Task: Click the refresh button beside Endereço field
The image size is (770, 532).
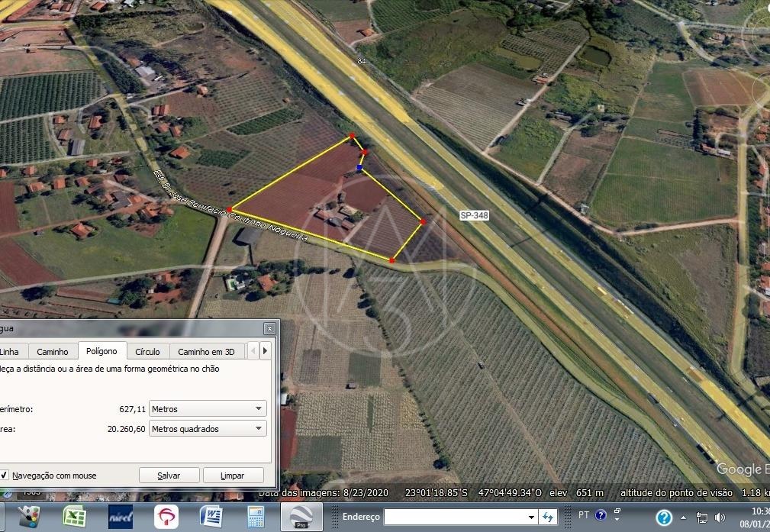Action: pyautogui.click(x=548, y=517)
